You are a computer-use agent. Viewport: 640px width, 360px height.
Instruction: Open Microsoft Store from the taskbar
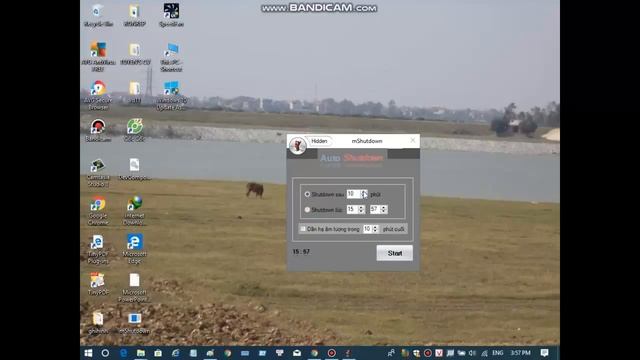(158, 353)
